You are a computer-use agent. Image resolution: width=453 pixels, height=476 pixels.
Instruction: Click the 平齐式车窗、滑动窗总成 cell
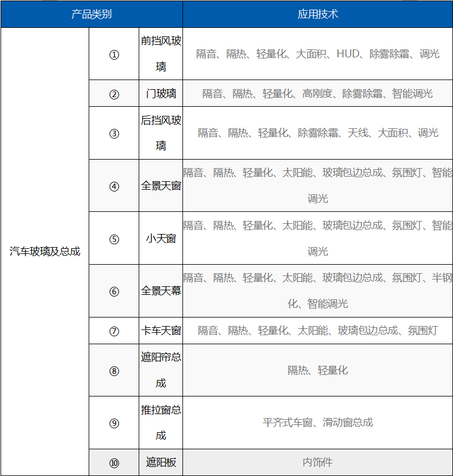click(x=318, y=423)
